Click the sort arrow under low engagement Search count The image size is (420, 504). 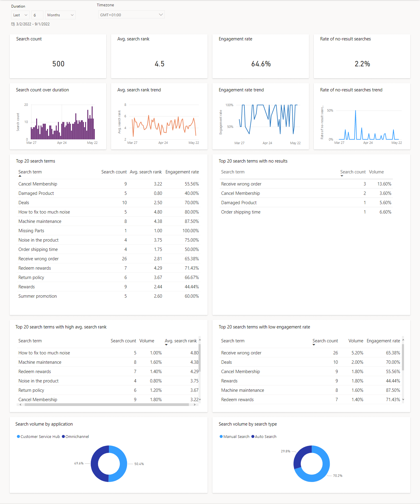coord(314,345)
